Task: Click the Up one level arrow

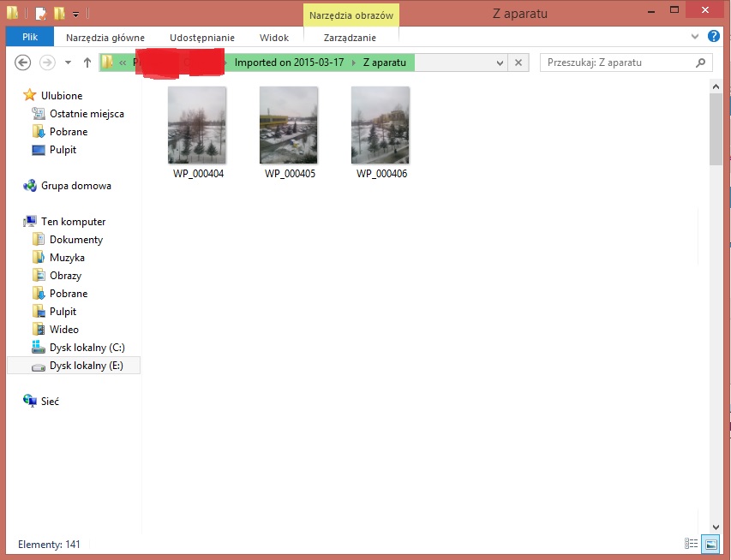Action: tap(87, 63)
